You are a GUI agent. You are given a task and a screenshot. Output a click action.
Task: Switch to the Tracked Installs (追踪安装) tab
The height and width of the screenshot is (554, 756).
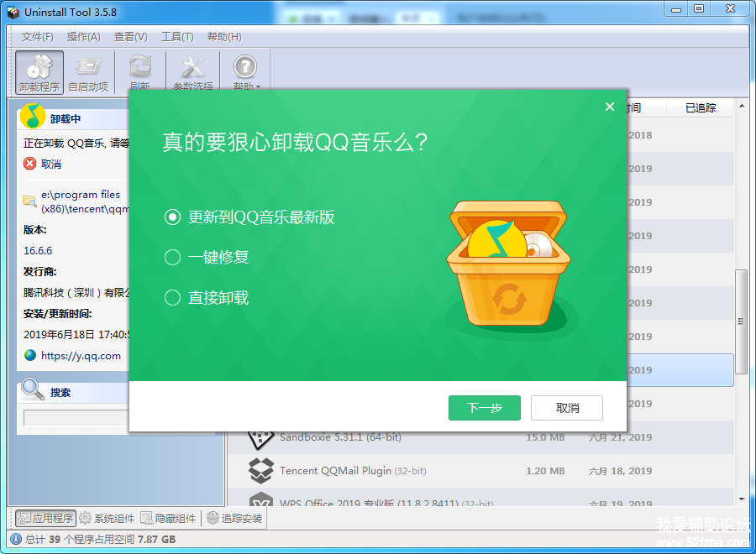click(235, 519)
